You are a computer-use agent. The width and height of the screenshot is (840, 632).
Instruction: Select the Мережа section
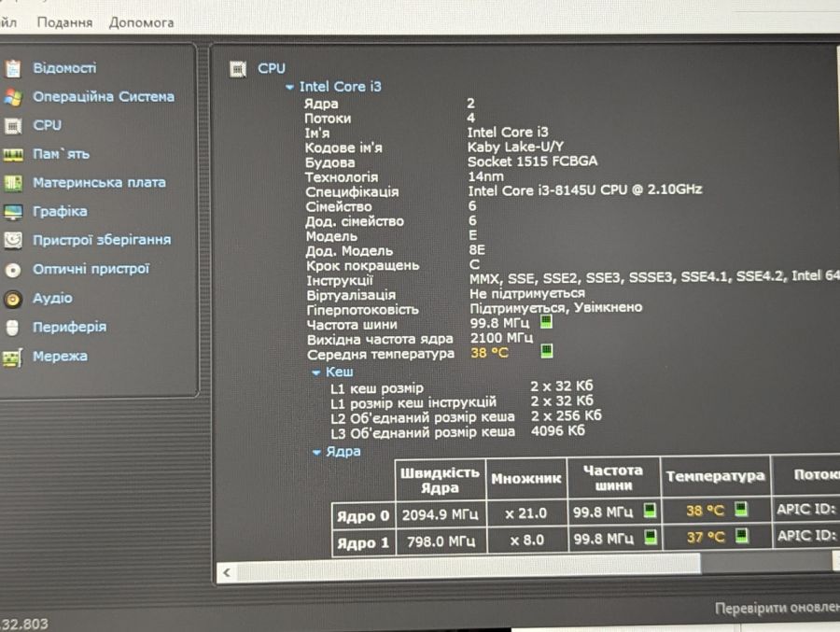pyautogui.click(x=60, y=356)
